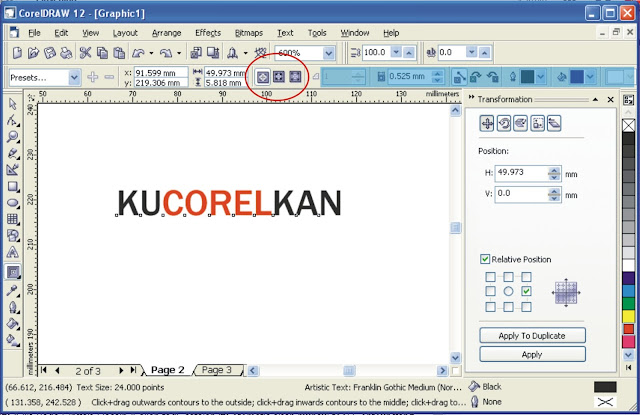Select the Position page icon in the docker
Viewport: 640px width, 415px height.
487,123
